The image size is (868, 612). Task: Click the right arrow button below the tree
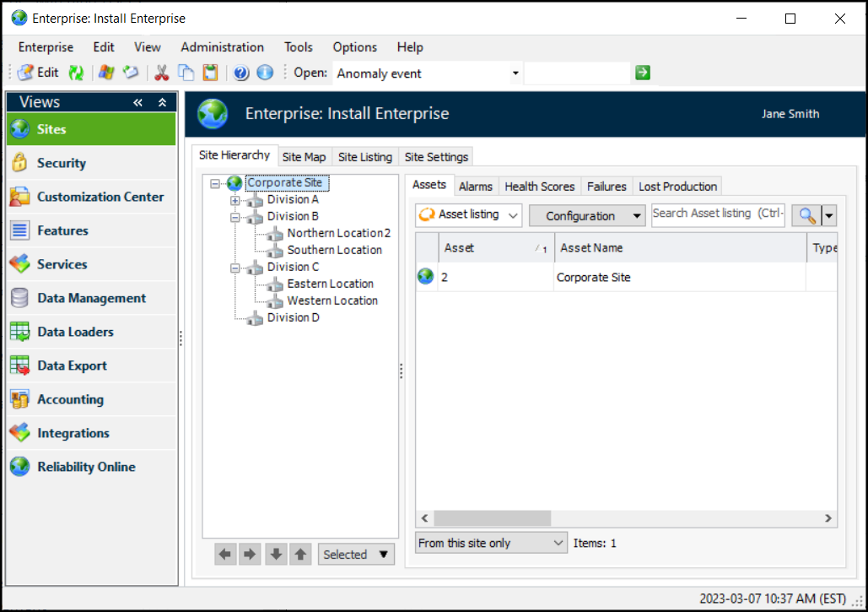(x=250, y=554)
